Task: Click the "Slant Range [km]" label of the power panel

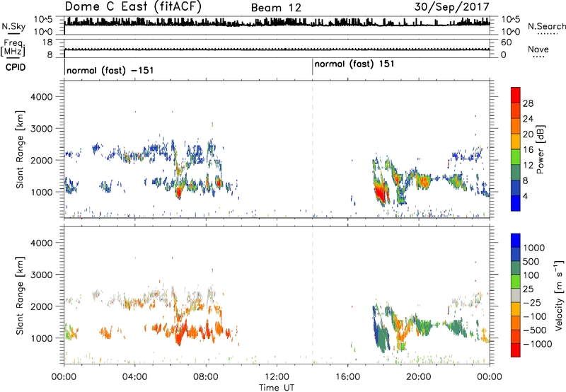Action: 20,149
